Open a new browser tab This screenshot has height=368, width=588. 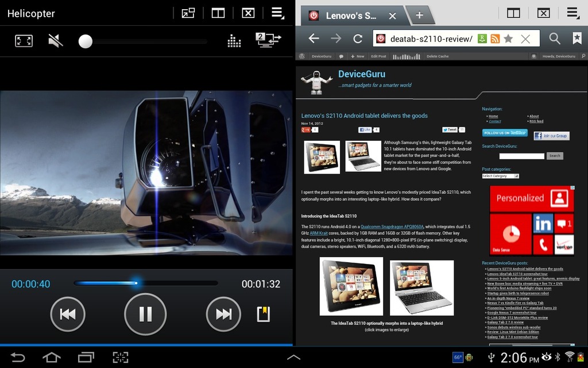(420, 15)
